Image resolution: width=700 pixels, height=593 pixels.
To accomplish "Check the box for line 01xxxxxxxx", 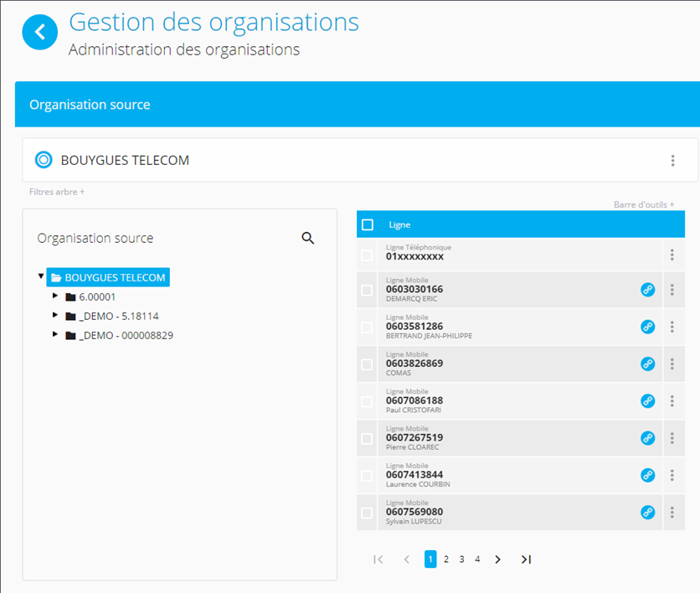I will (x=367, y=255).
